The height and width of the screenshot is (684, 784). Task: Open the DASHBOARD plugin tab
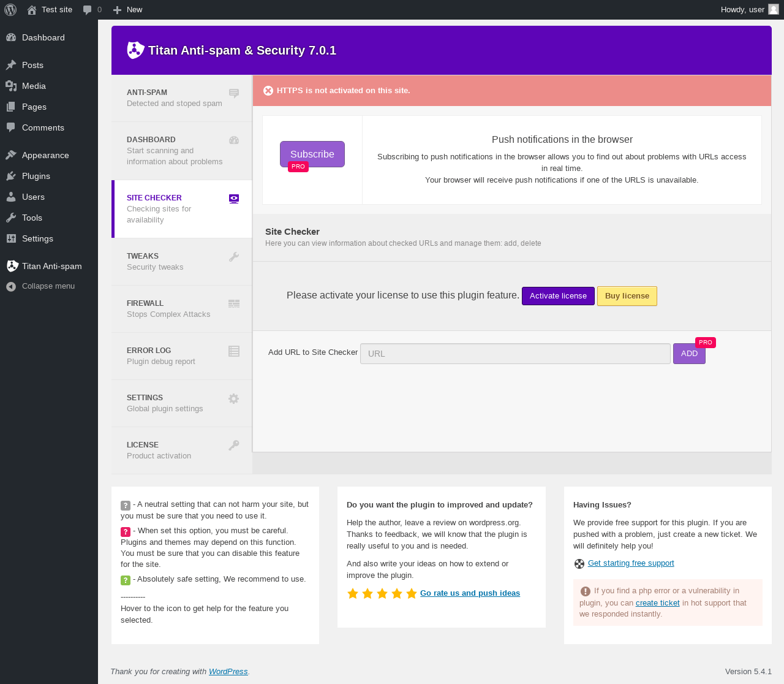(x=182, y=151)
